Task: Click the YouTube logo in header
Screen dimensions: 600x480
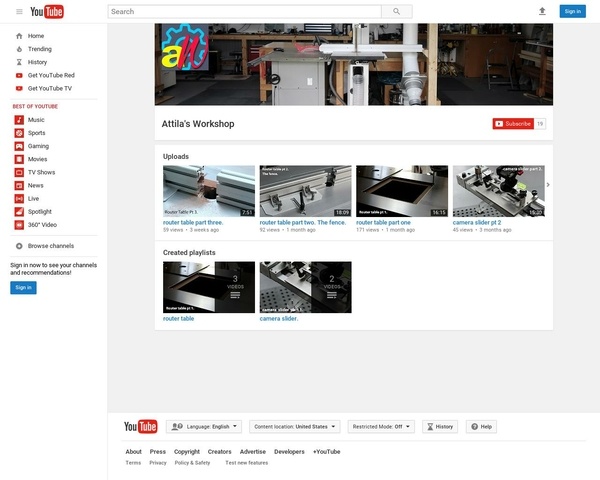Action: [x=47, y=11]
